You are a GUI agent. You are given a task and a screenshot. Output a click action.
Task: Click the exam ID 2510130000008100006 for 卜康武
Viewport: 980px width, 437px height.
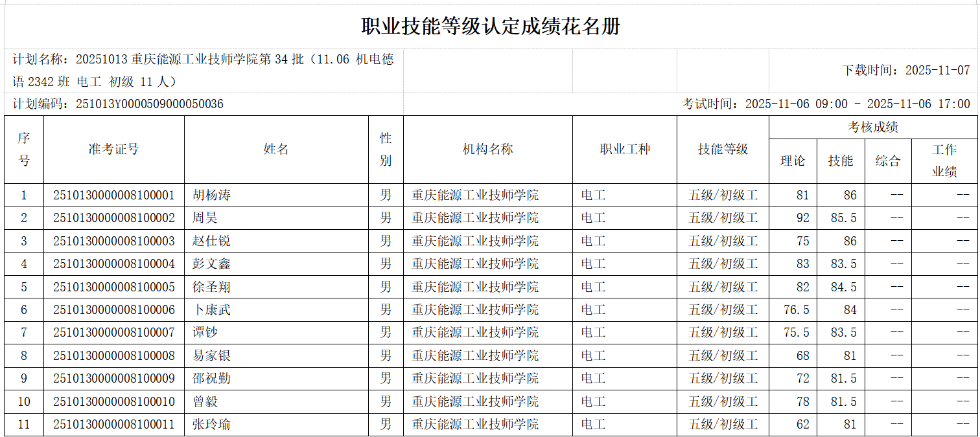click(x=113, y=309)
